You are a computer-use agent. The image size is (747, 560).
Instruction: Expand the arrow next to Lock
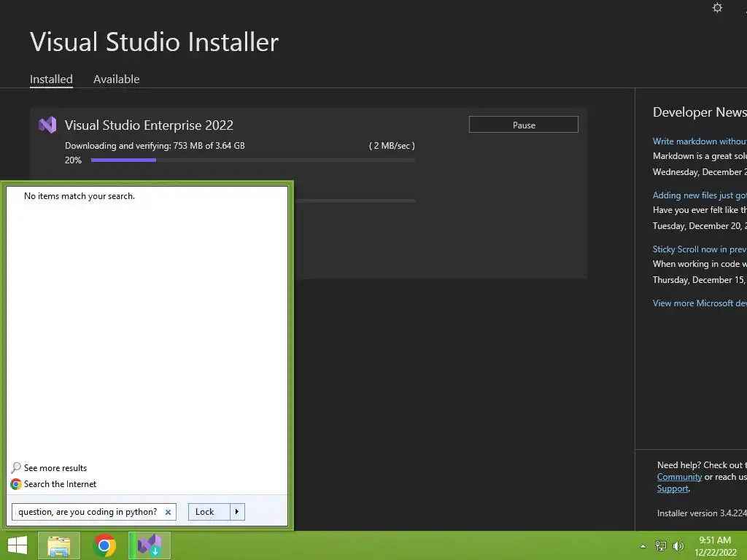click(237, 512)
